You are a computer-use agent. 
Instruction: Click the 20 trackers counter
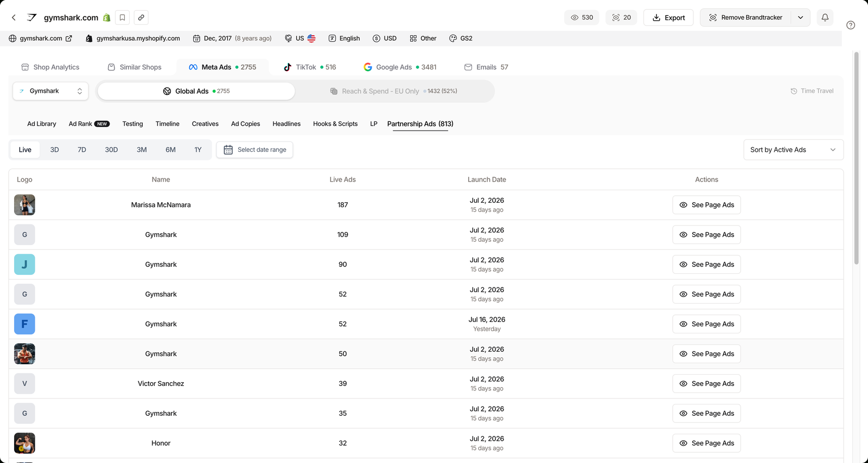click(x=622, y=17)
